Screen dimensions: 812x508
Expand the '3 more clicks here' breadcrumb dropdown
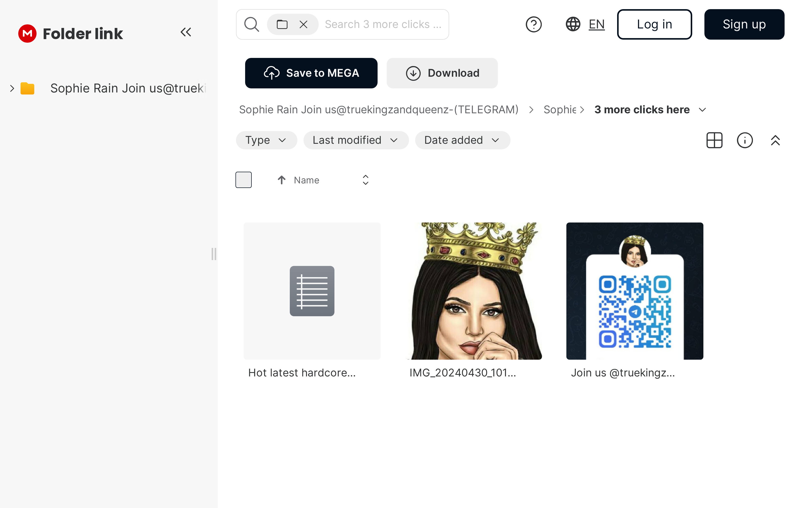[x=702, y=110]
